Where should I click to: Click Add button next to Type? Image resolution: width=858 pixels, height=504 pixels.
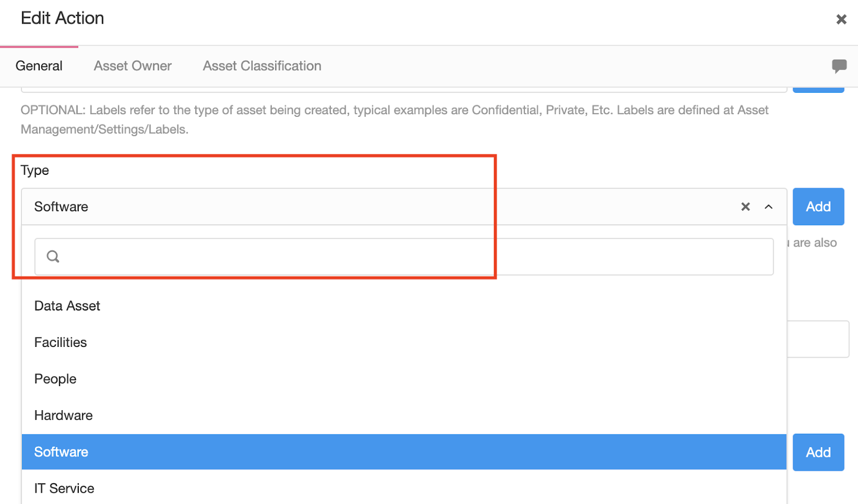click(x=818, y=206)
